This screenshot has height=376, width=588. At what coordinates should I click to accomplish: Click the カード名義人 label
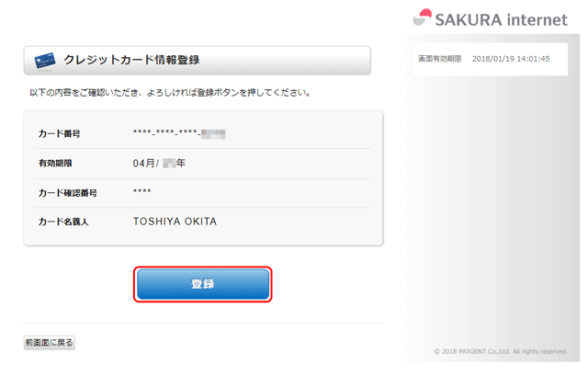(x=63, y=222)
